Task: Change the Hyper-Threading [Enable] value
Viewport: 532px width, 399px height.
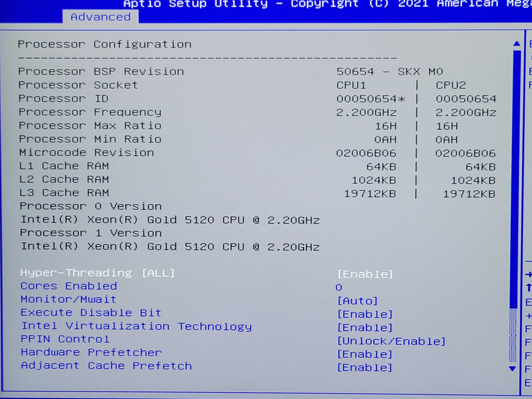Action: pyautogui.click(x=365, y=274)
